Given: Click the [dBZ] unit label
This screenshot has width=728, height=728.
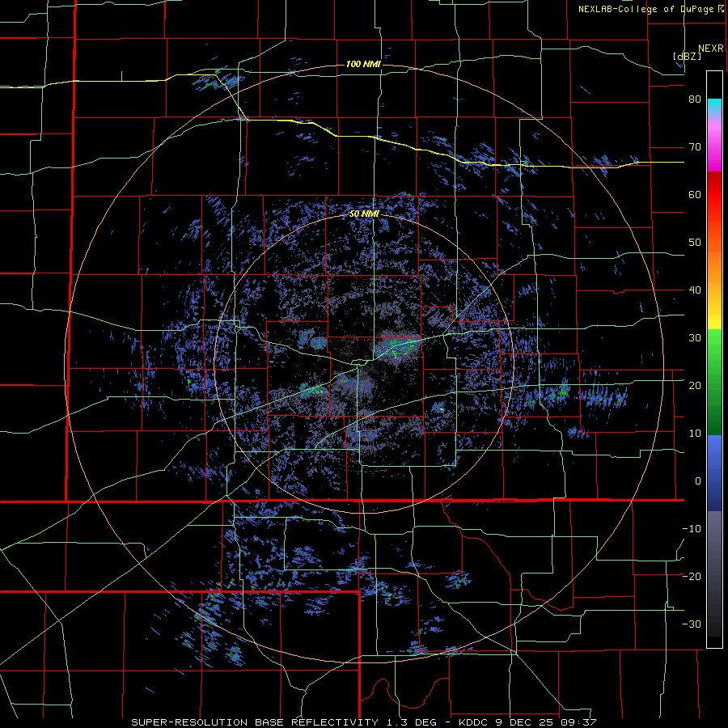Looking at the screenshot, I should coord(687,56).
